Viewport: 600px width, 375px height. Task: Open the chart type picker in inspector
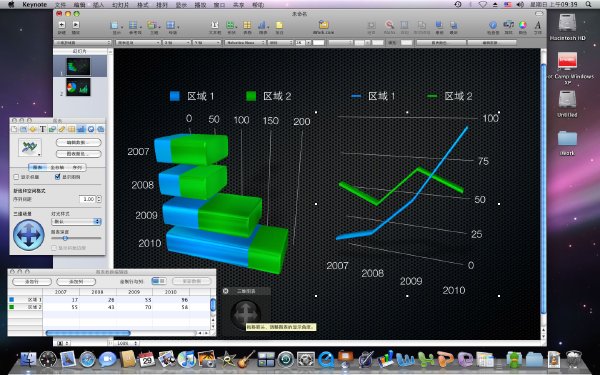(x=30, y=147)
